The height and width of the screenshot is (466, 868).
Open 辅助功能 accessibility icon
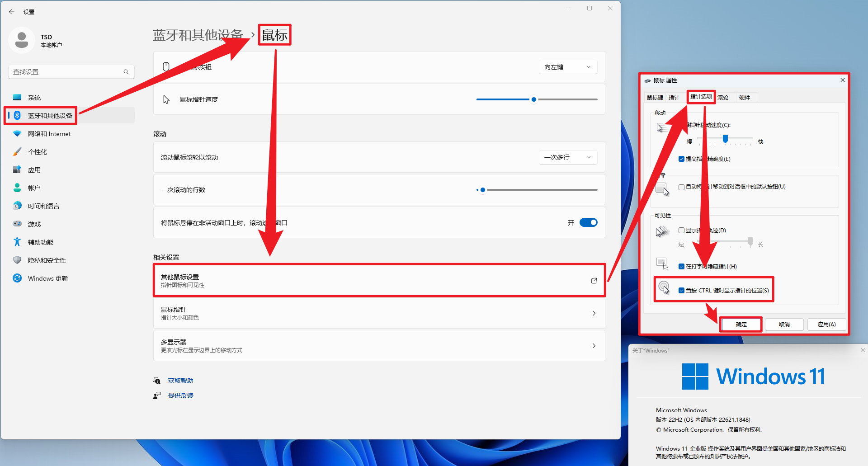(x=17, y=242)
